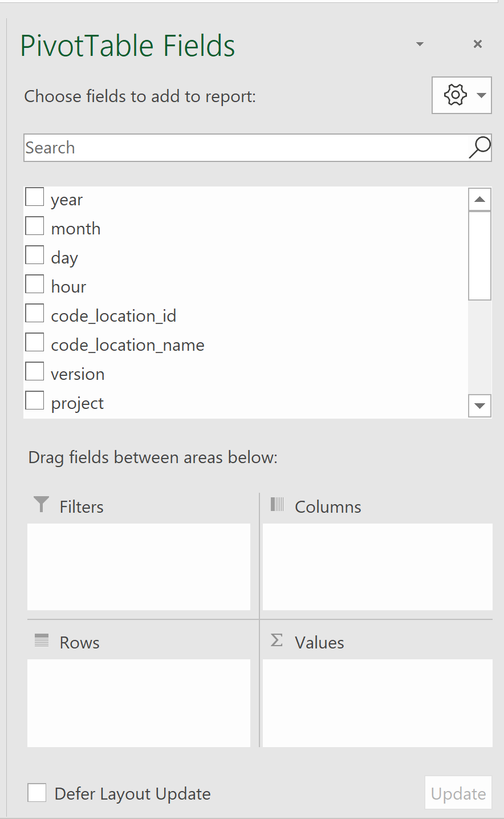Click the field list scrollbar thumb
504x819 pixels.
point(479,255)
